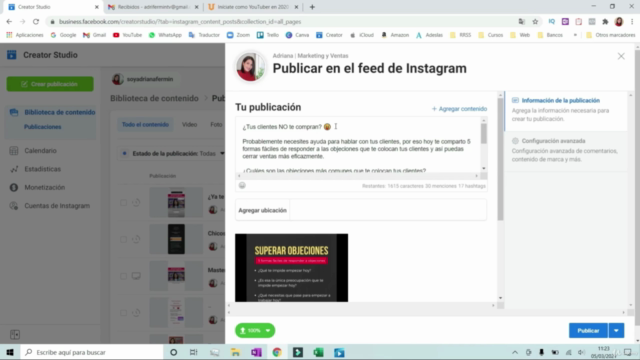This screenshot has width=640, height=360.
Task: Switch to Todo el contenido tab
Action: (145, 124)
